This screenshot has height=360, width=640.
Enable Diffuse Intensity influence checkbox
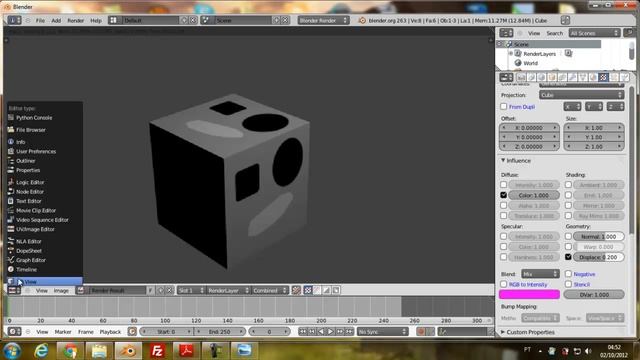(504, 185)
